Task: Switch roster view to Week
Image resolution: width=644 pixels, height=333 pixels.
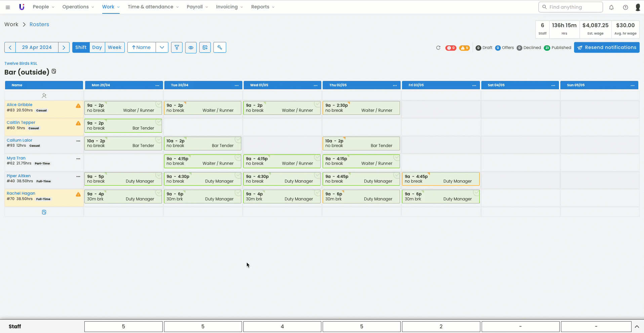Action: click(x=115, y=47)
